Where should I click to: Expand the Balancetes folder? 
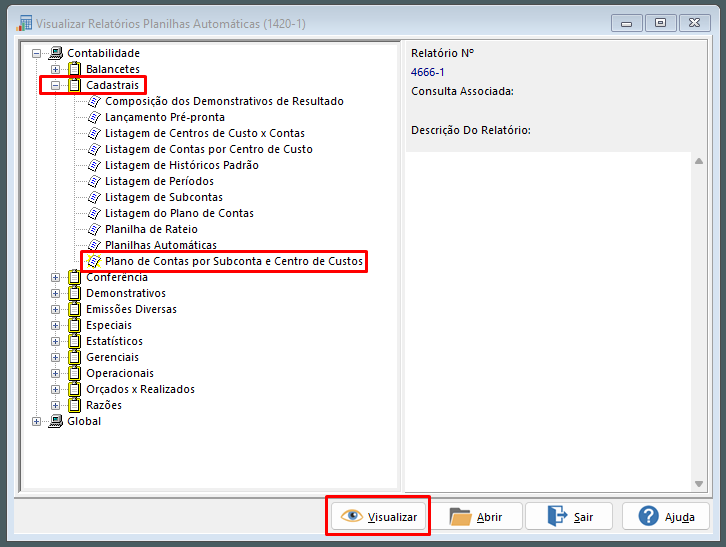[55, 69]
